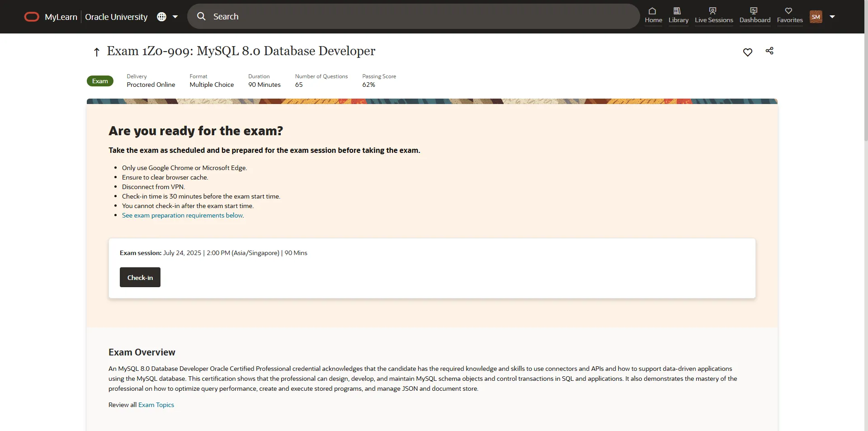The width and height of the screenshot is (868, 431).
Task: Click the Oracle University text
Action: pyautogui.click(x=116, y=17)
